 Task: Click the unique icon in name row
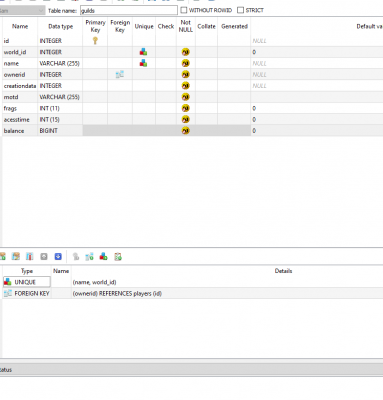(143, 63)
